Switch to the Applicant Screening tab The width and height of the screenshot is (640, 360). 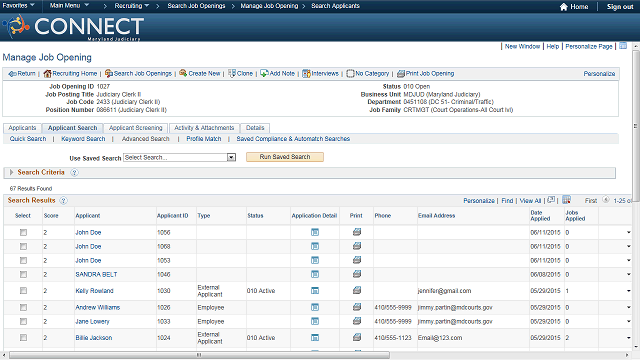(x=136, y=128)
